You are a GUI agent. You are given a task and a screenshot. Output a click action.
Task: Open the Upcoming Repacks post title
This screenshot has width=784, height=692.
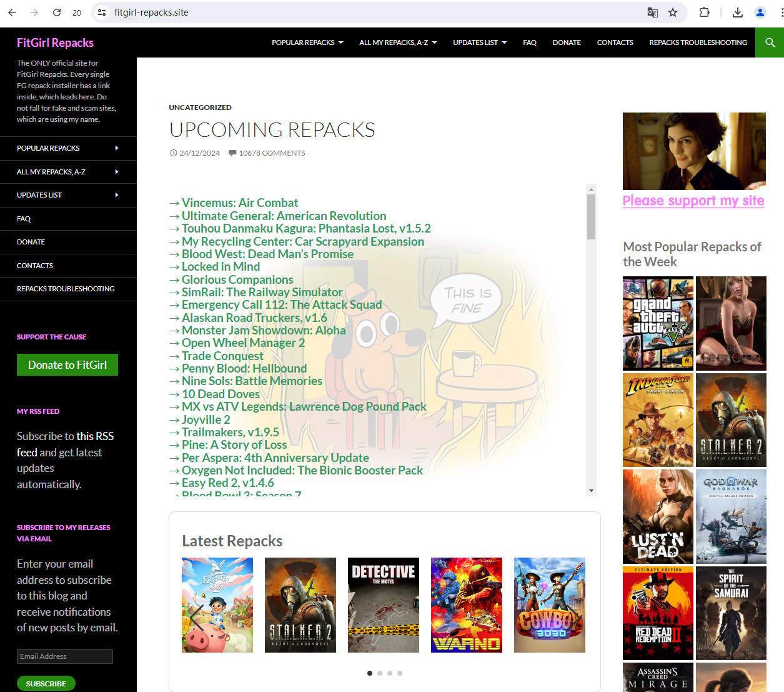(272, 130)
